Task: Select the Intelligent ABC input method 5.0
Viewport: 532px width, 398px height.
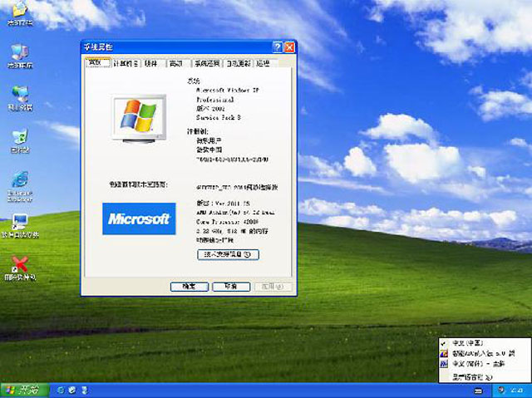Action: (x=484, y=354)
